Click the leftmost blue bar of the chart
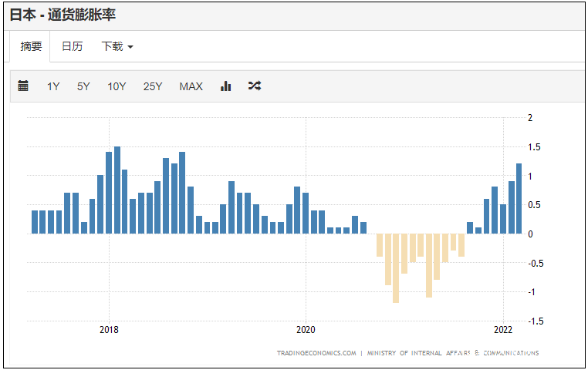This screenshot has width=588, height=370. (35, 221)
